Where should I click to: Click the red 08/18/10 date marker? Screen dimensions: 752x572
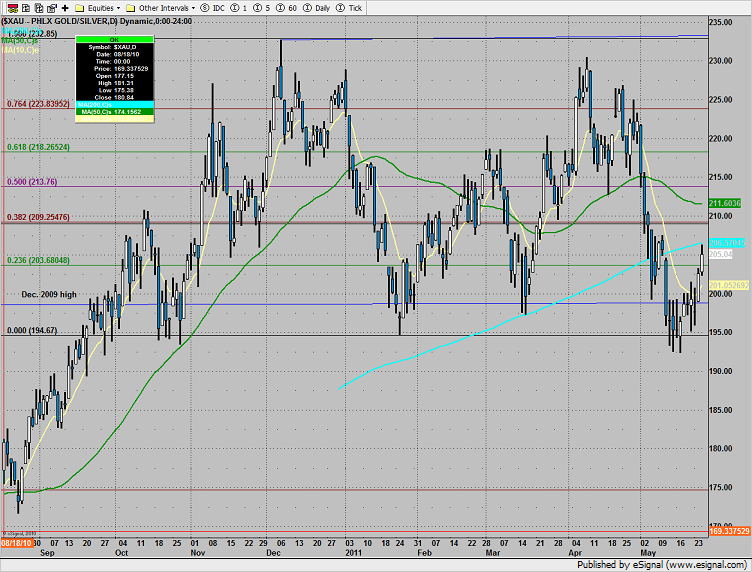[17, 543]
